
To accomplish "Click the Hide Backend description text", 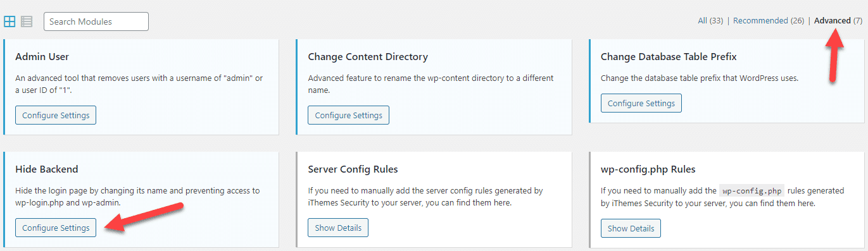I will 137,197.
